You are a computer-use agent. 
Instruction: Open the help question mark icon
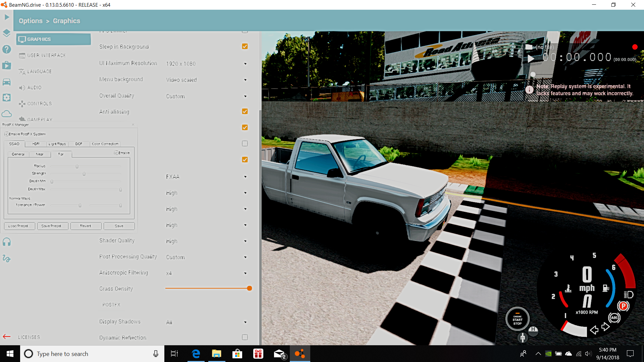click(7, 49)
